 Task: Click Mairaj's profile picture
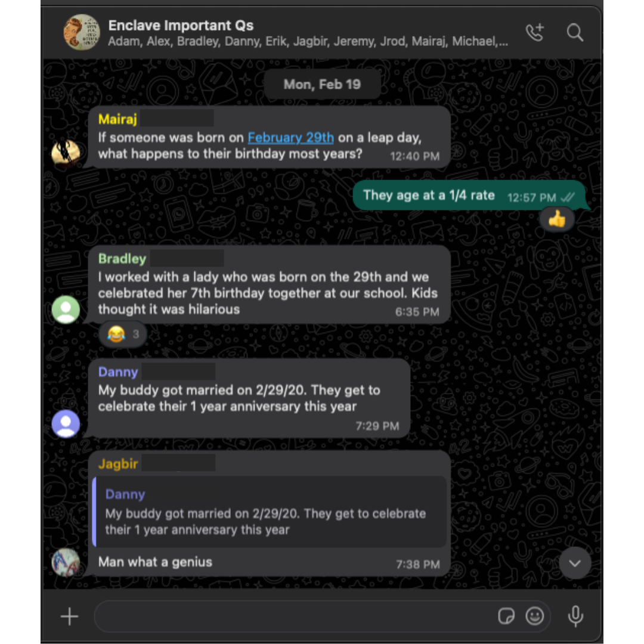66,153
